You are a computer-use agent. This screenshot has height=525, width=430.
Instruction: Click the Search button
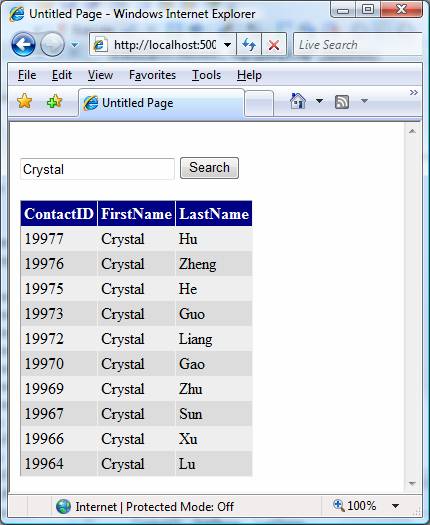tap(209, 168)
